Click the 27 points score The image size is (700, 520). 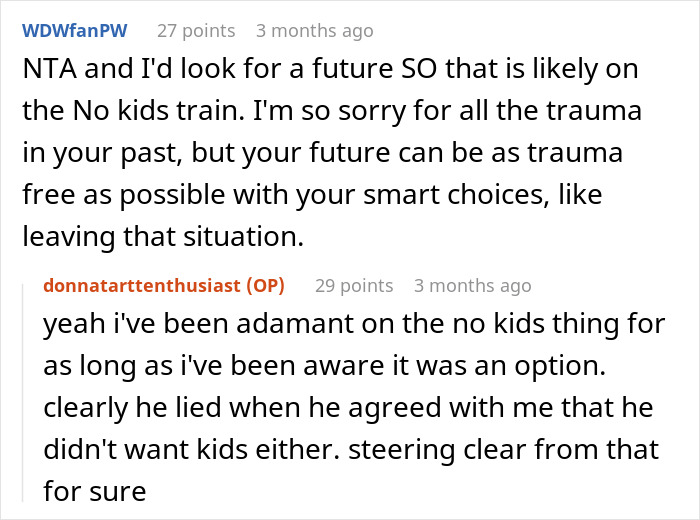pyautogui.click(x=196, y=31)
